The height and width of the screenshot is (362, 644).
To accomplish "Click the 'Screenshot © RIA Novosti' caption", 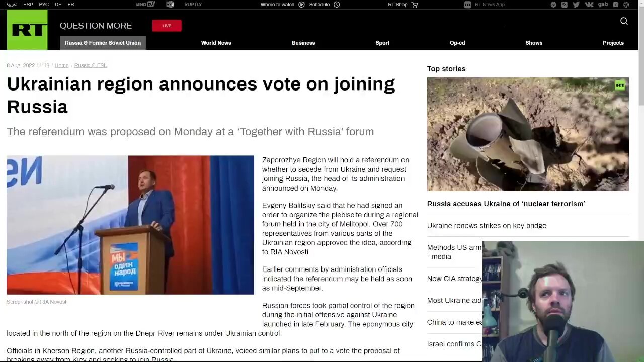I will (x=37, y=302).
